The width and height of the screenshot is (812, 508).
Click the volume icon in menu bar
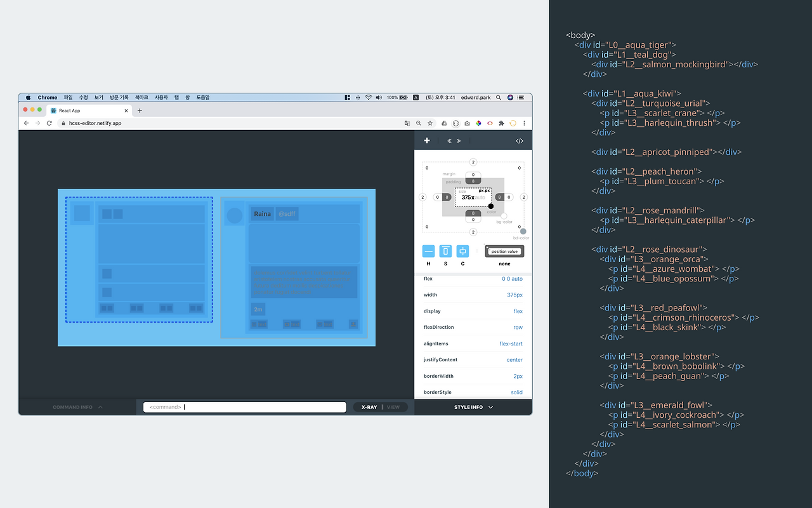(x=379, y=98)
